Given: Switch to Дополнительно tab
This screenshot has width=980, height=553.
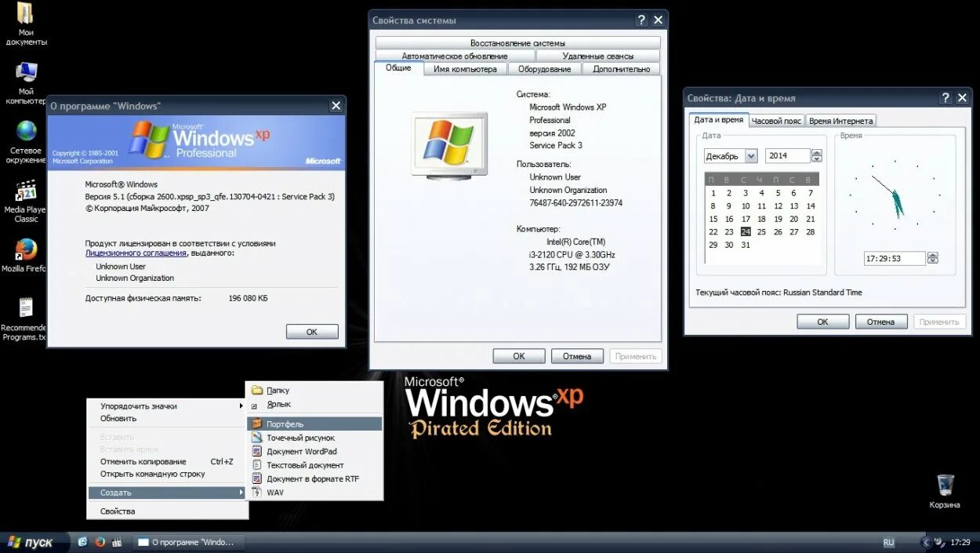Looking at the screenshot, I should [x=622, y=69].
